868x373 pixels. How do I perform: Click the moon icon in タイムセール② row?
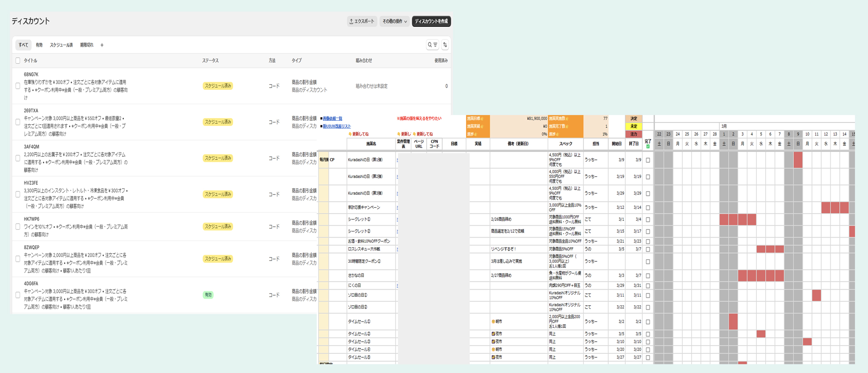(x=493, y=334)
